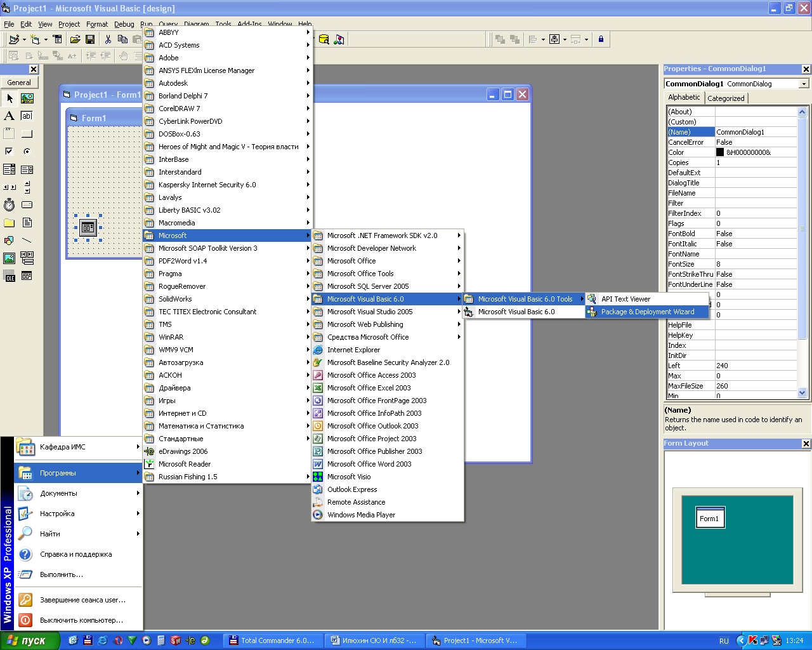The height and width of the screenshot is (650, 812).
Task: Open the Format menu
Action: tap(97, 24)
